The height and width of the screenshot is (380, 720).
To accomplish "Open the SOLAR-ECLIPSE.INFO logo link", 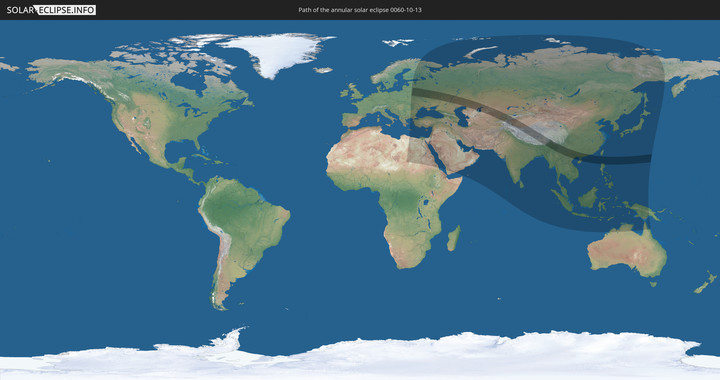I will pyautogui.click(x=51, y=10).
